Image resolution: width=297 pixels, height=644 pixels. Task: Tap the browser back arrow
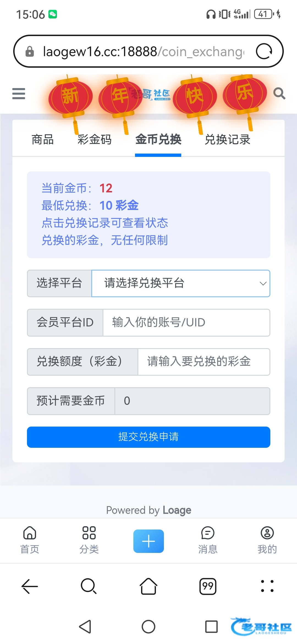30,586
